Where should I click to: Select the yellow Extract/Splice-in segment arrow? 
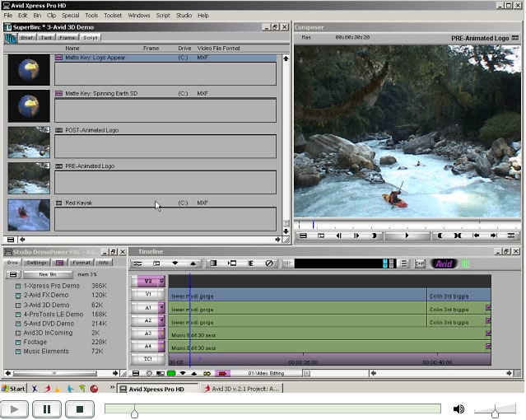click(207, 373)
